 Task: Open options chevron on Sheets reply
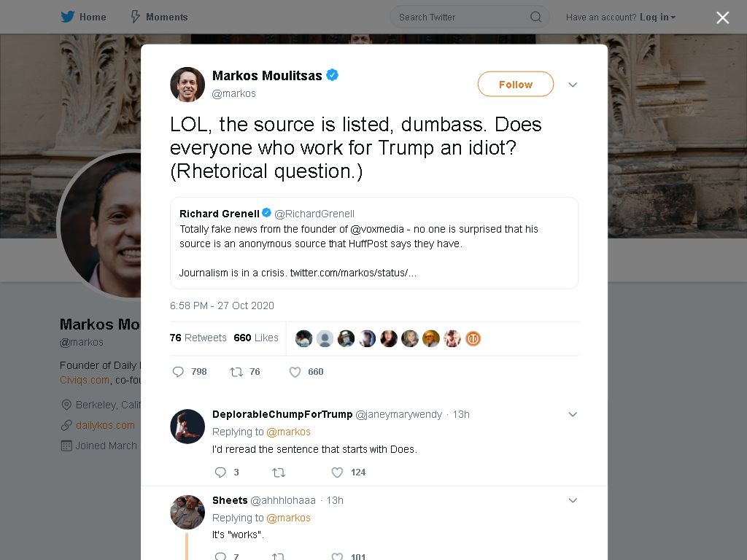573,500
